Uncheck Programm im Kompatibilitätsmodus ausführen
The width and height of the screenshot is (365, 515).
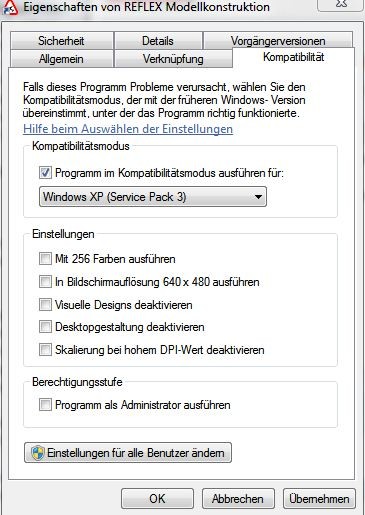coord(45,173)
